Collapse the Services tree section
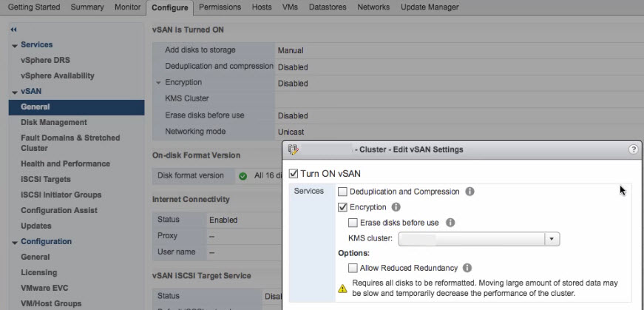This screenshot has width=644, height=310. [x=15, y=46]
